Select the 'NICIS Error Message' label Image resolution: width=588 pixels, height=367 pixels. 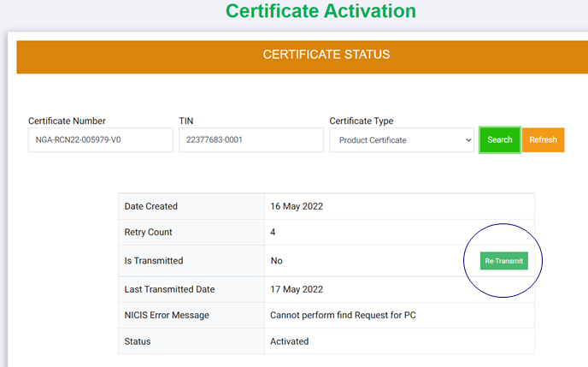click(x=167, y=315)
